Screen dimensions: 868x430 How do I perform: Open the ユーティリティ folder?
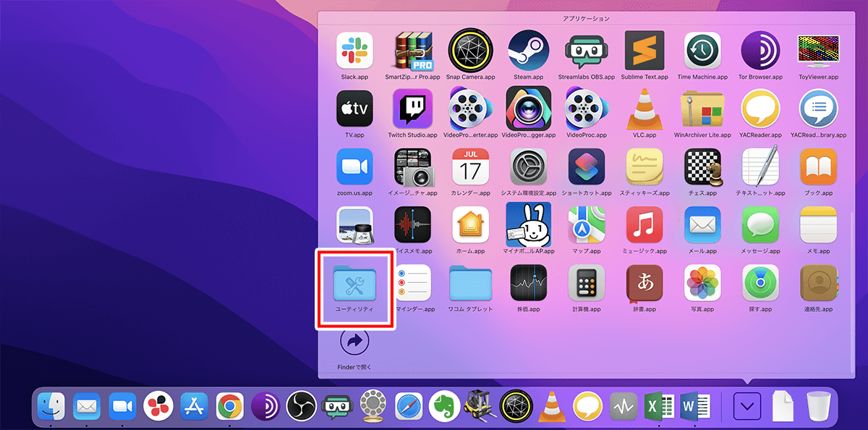(354, 284)
